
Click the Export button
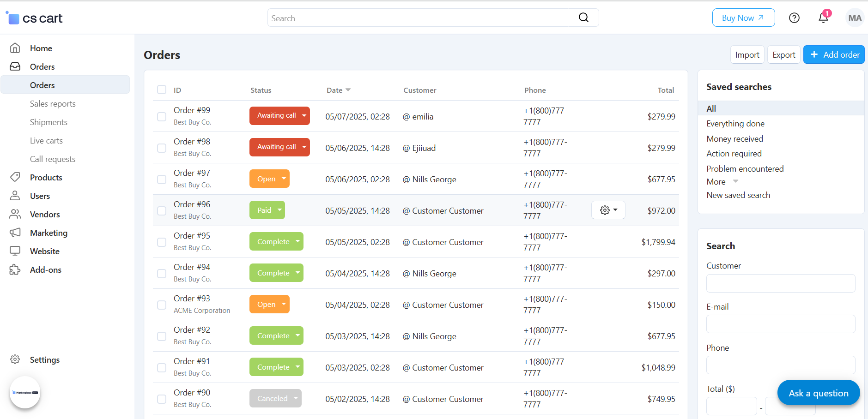[x=783, y=55]
